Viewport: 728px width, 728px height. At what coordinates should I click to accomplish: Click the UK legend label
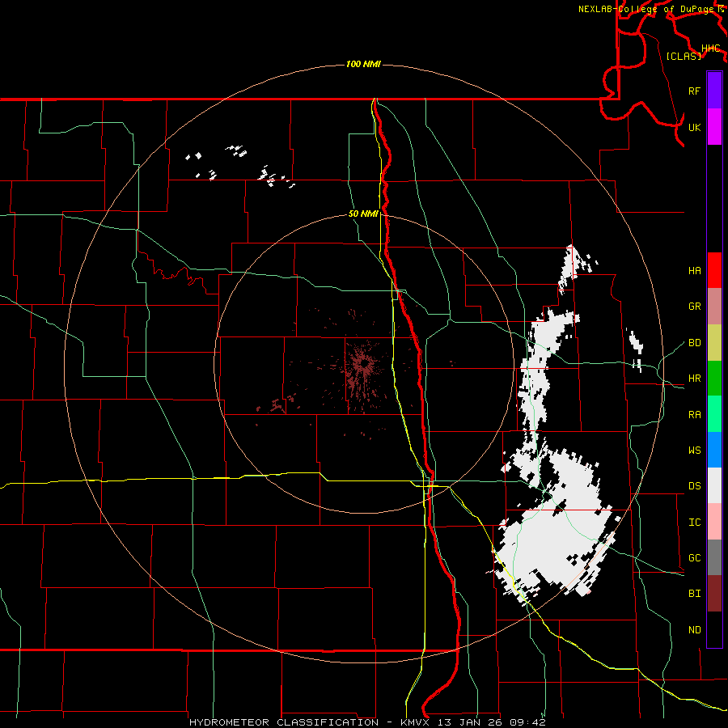[695, 127]
